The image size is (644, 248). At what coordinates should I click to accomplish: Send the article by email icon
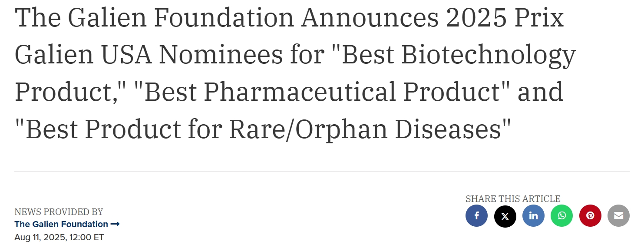(618, 216)
